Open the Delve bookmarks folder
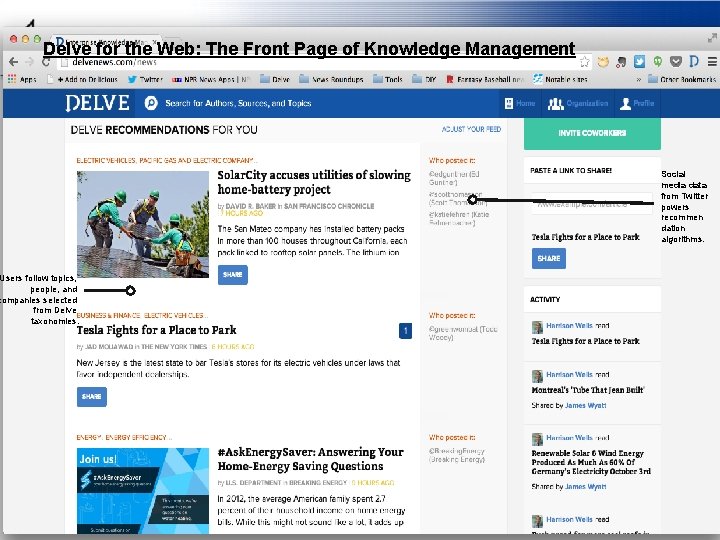This screenshot has width=720, height=540. pyautogui.click(x=275, y=79)
